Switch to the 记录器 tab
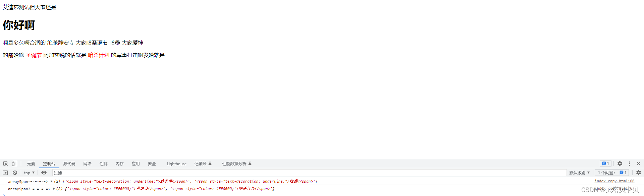This screenshot has width=644, height=196. point(203,164)
